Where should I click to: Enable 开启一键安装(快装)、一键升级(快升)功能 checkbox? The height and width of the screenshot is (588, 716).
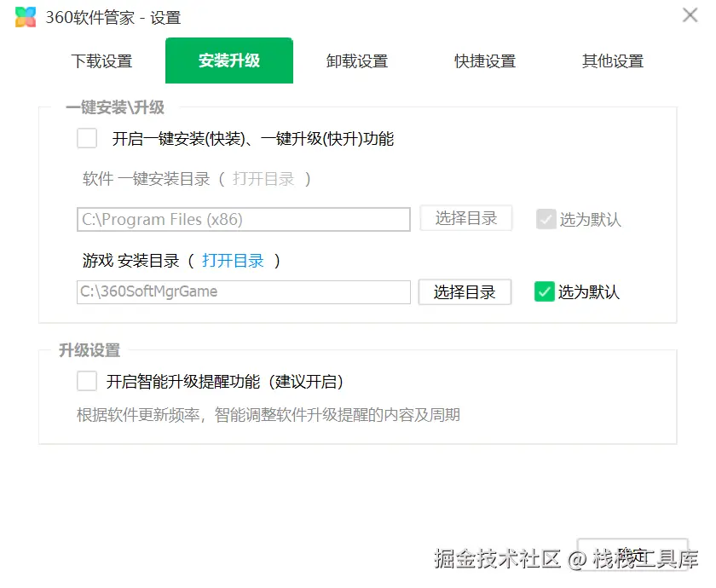tap(87, 138)
